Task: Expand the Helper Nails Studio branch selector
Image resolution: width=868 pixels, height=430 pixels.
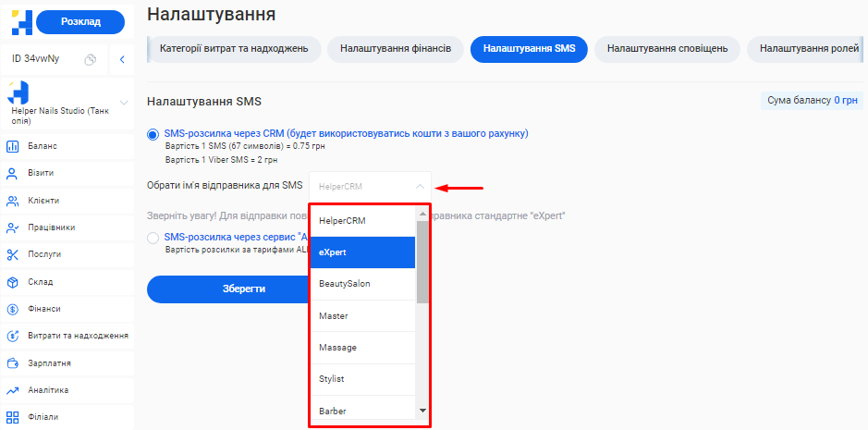Action: pos(123,103)
